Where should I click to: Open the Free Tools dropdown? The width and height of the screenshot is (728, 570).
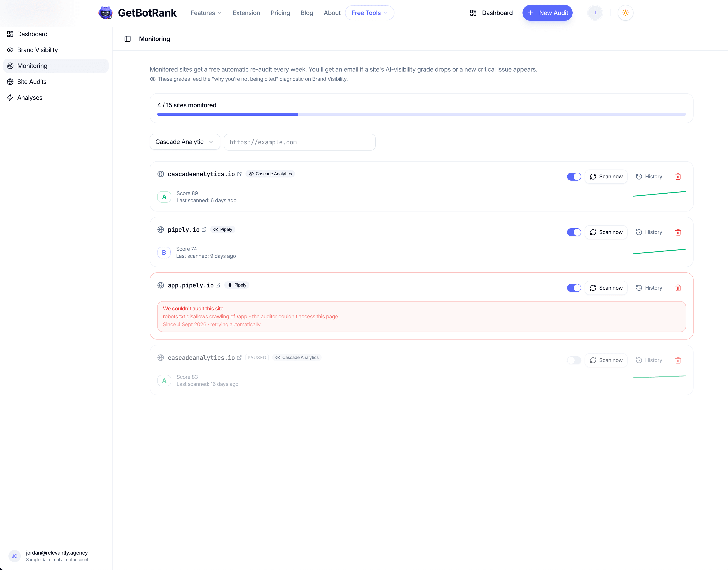[369, 13]
